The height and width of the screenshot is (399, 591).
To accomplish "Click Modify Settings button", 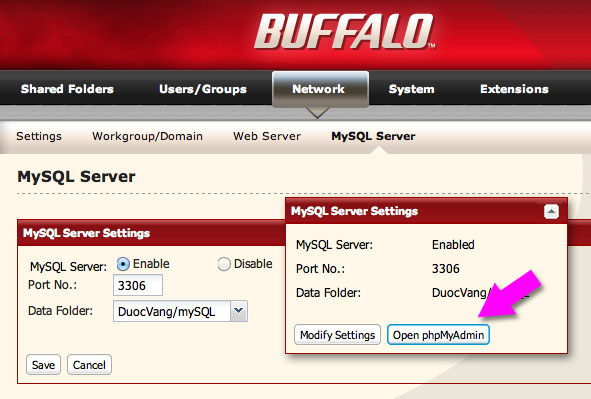I will (337, 335).
